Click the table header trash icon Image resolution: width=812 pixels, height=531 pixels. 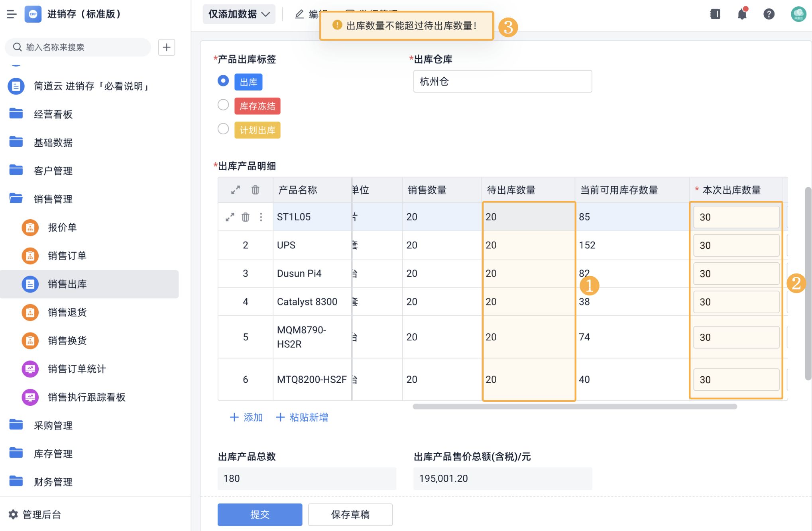point(256,190)
